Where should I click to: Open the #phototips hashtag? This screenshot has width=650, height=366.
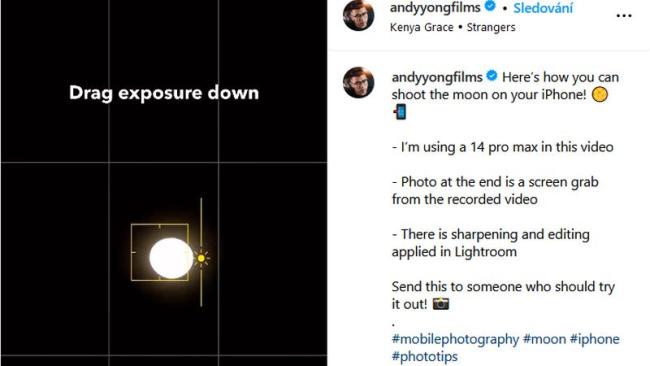[424, 356]
